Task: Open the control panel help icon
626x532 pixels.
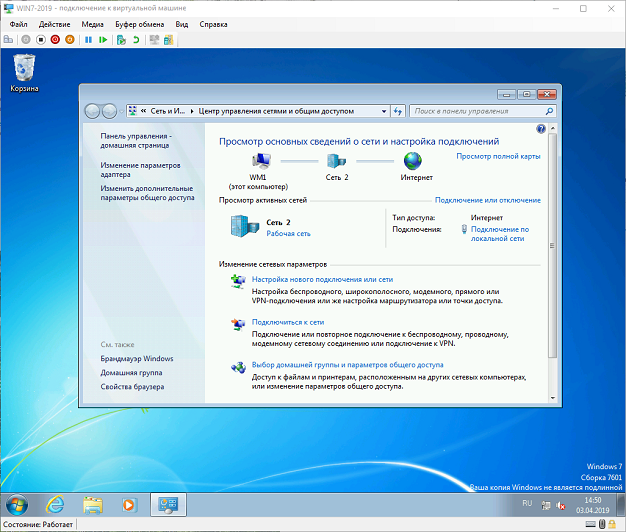Action: tap(541, 129)
